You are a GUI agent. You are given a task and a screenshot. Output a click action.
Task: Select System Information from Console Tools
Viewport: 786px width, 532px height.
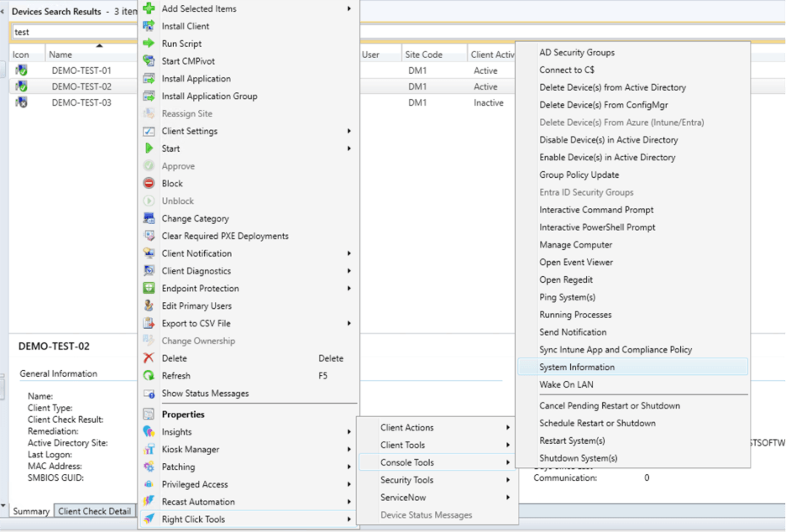(577, 367)
